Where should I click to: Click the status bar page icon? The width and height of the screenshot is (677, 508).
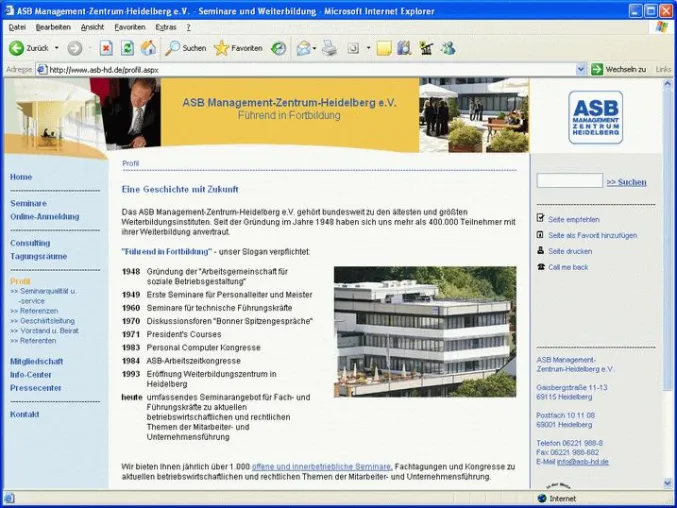(x=9, y=498)
